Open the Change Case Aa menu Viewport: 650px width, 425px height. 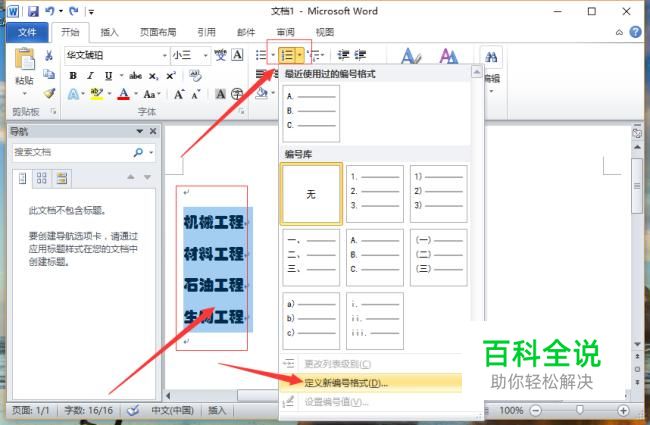coord(152,94)
